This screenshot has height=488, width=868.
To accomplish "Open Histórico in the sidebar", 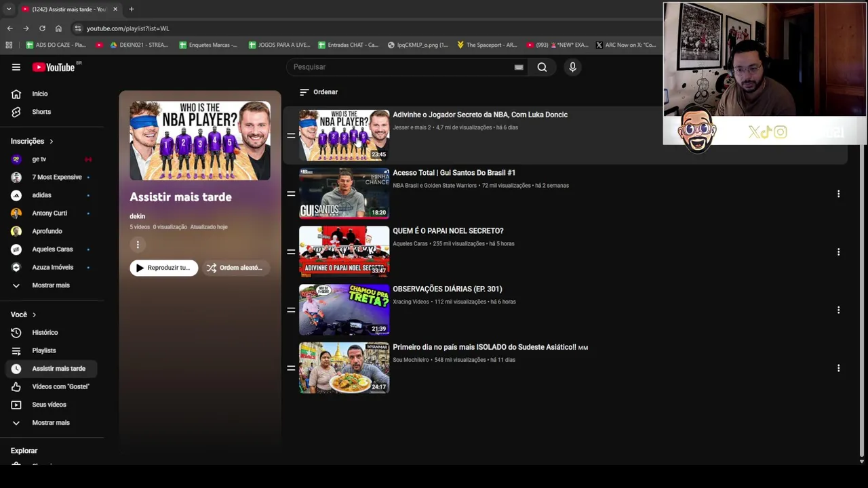I will (x=53, y=333).
